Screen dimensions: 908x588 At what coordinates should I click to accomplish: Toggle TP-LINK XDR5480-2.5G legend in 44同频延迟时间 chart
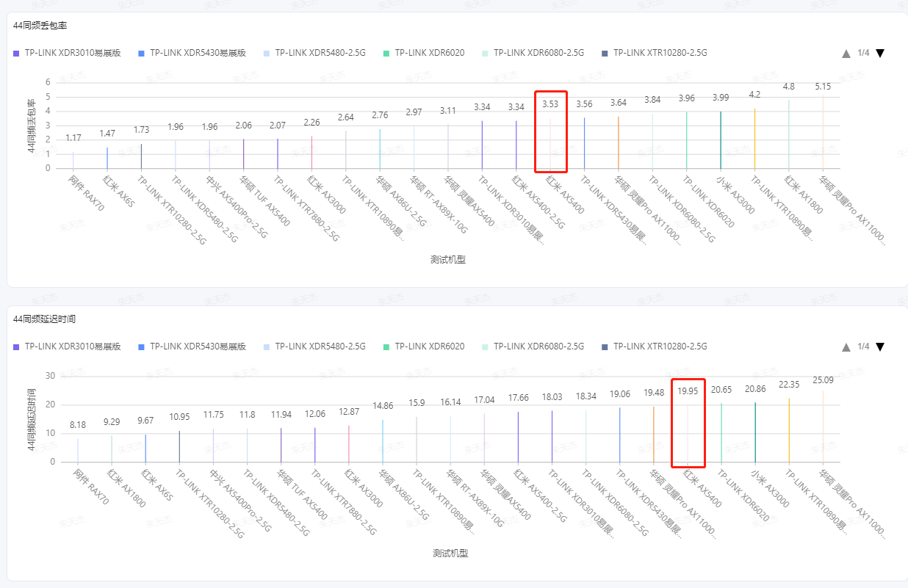pyautogui.click(x=314, y=346)
